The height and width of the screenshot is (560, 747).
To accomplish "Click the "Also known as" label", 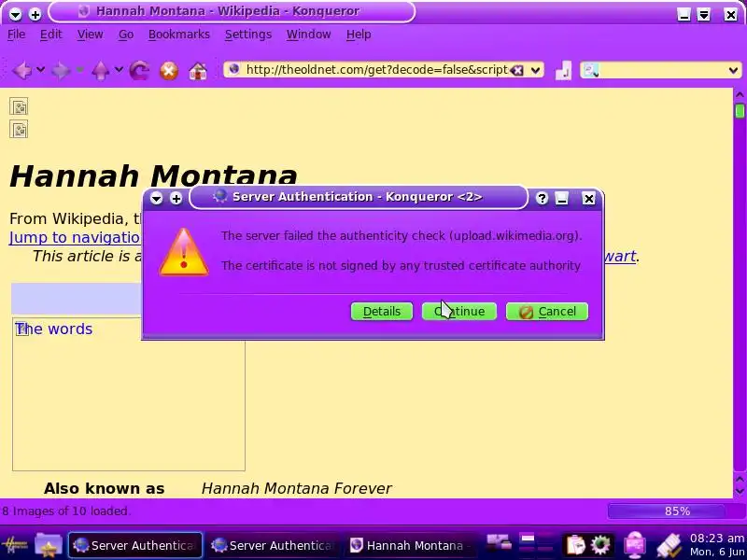I will coord(104,488).
